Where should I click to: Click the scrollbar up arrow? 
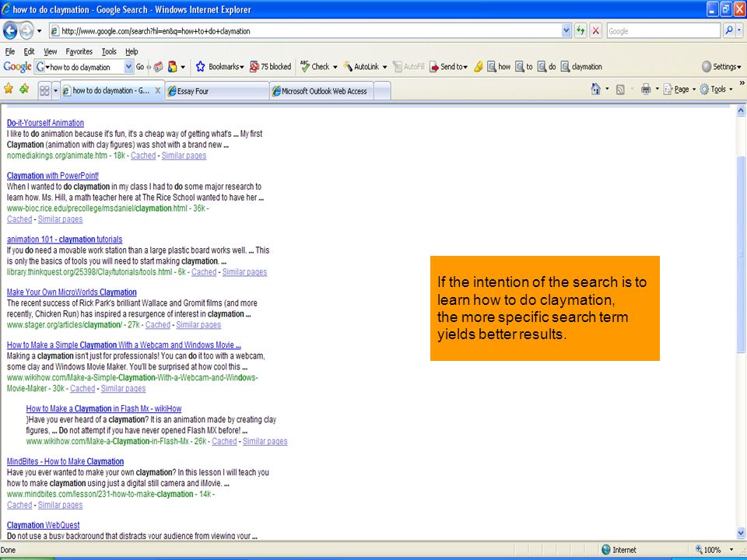741,110
